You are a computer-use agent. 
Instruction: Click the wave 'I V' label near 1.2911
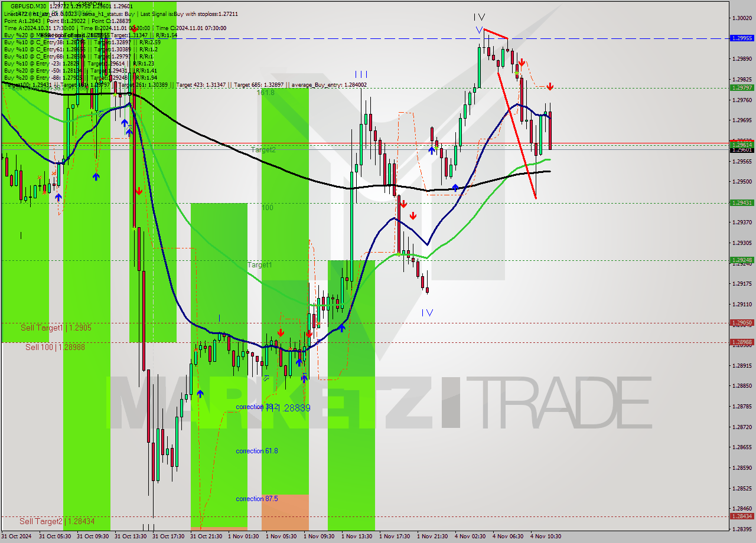(x=427, y=313)
